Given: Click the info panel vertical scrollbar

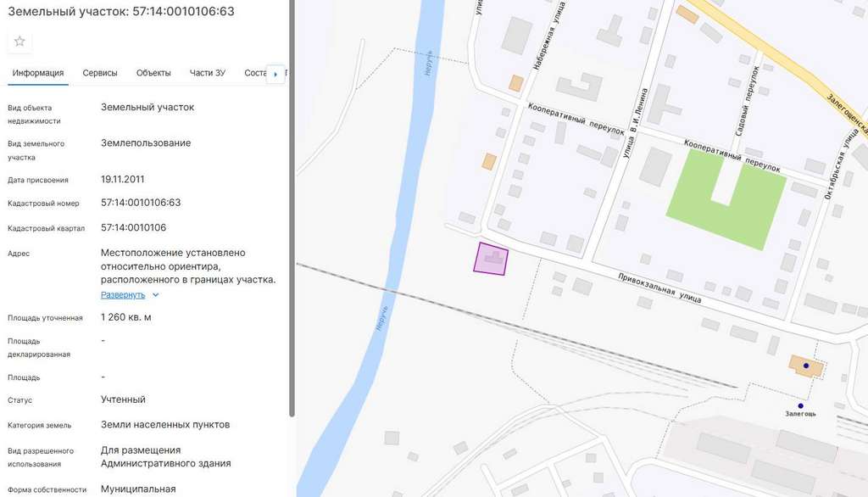Looking at the screenshot, I should pyautogui.click(x=292, y=212).
